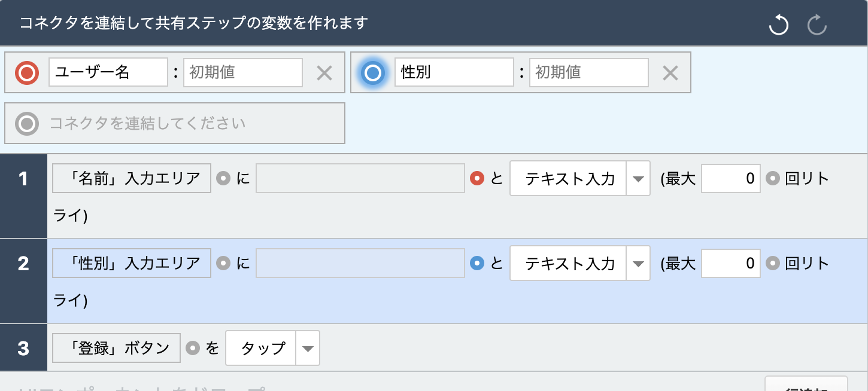Edit the ユーザー名 variable name field

pyautogui.click(x=108, y=72)
